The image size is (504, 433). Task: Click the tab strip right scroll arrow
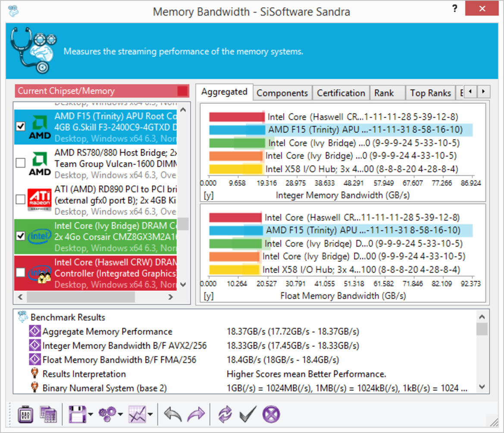[x=483, y=91]
